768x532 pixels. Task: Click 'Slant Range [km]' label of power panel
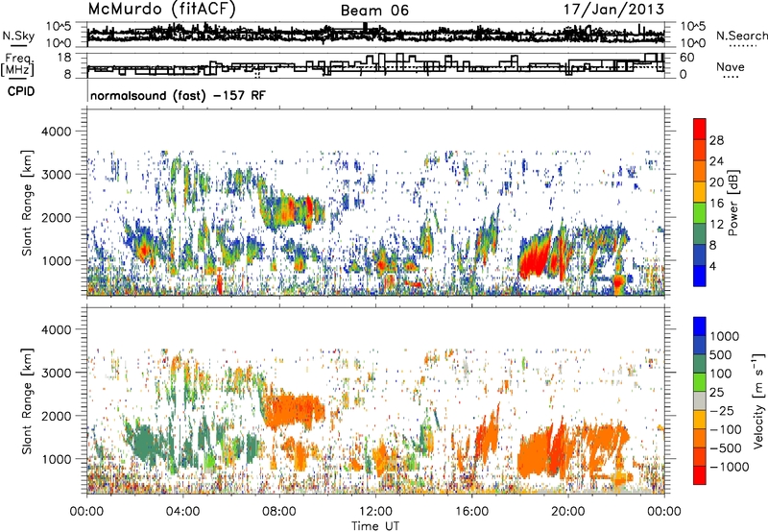point(27,203)
